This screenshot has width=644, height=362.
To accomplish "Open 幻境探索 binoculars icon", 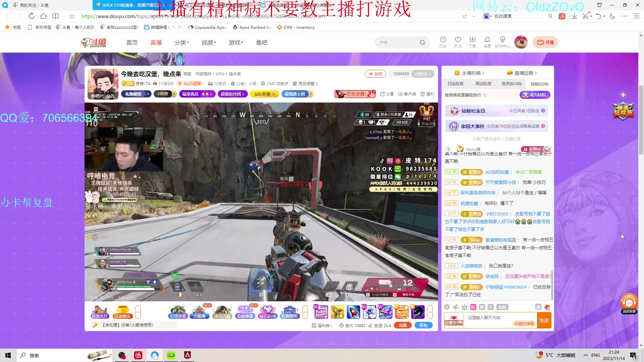I will [x=178, y=312].
